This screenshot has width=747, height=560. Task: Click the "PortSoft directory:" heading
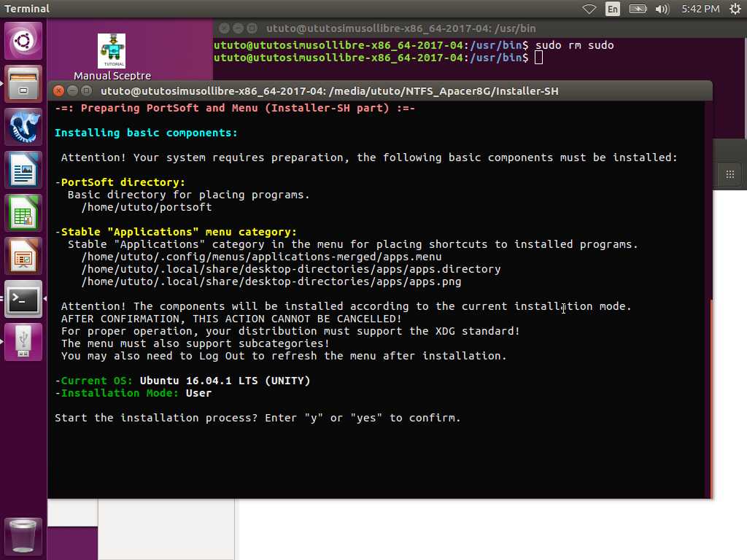coord(123,182)
